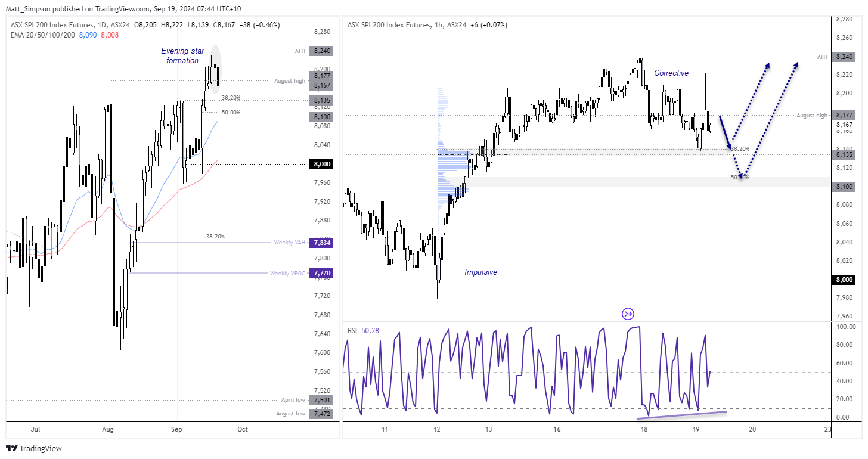868x459 pixels.
Task: Click the bold 8,000 level on daily chart axis
Action: (x=323, y=164)
